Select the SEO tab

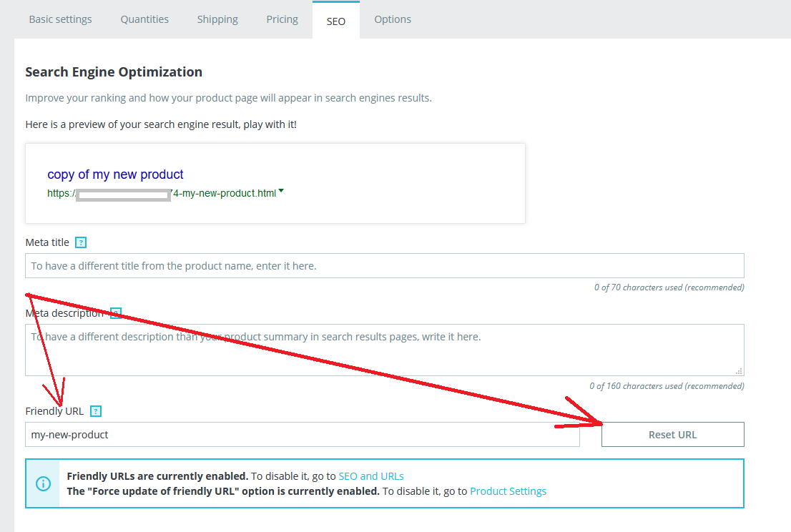pos(335,21)
